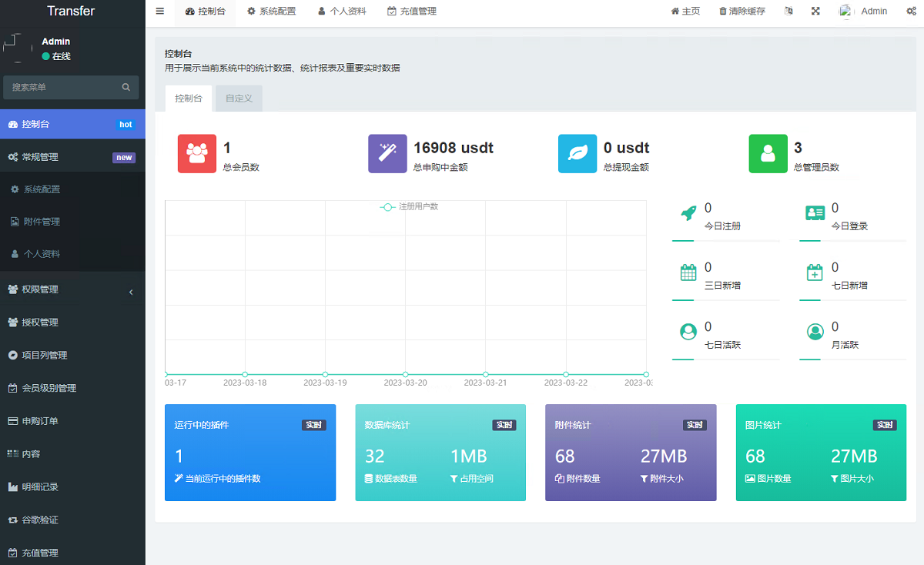
Task: Click the ID card 今日登录 icon
Action: point(815,213)
